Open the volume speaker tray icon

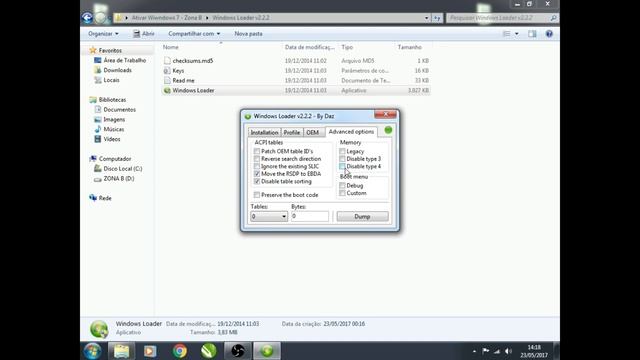tap(508, 351)
